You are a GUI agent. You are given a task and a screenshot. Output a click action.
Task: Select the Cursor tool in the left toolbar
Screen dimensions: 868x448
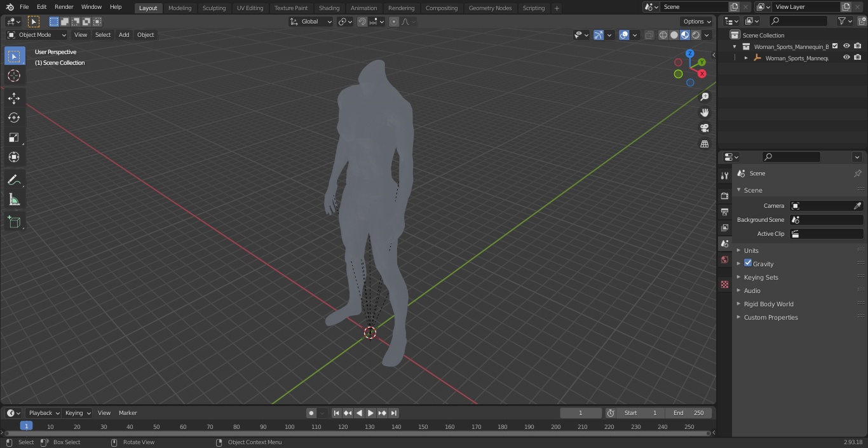(x=14, y=76)
